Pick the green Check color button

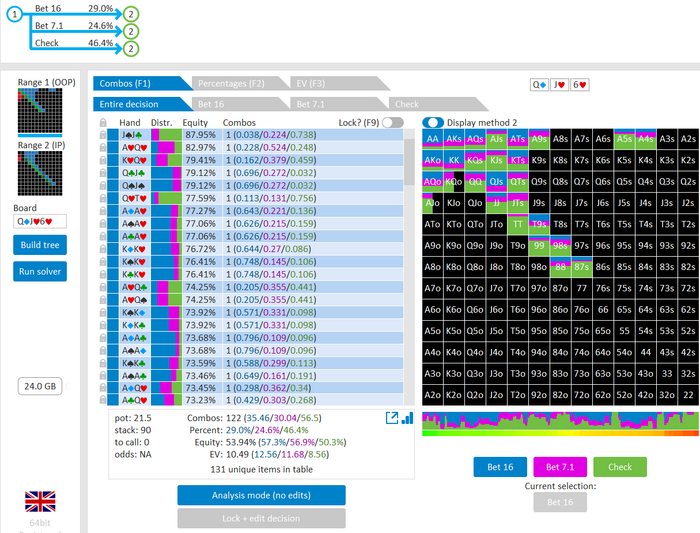tap(620, 467)
